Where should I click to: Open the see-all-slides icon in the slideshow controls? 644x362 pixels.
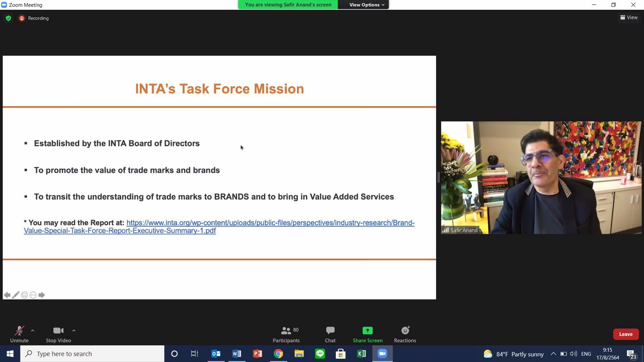coord(25,295)
